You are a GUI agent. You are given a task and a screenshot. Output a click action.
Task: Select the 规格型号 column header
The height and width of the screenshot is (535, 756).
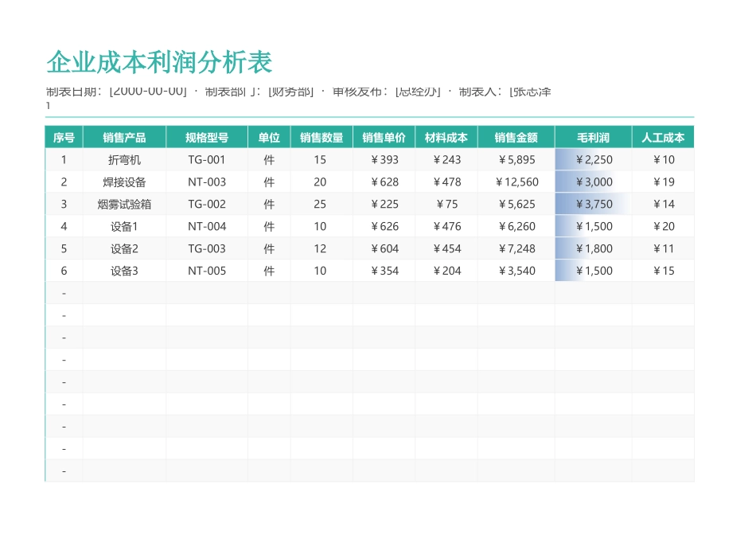(x=207, y=137)
